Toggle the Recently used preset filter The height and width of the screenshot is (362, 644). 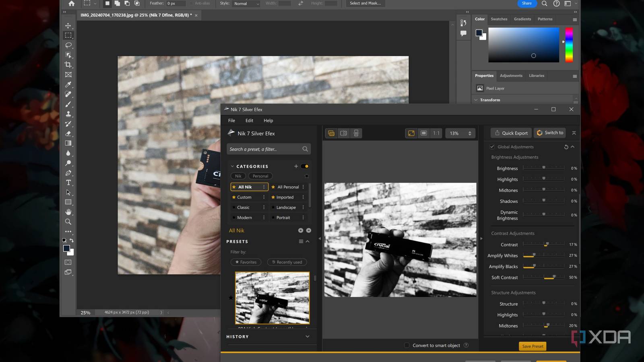287,262
